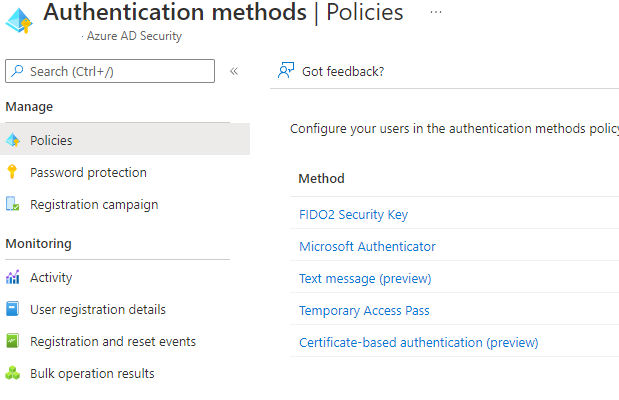Screen dimensions: 619x400
Task: Click the User registration details book icon
Action: click(x=12, y=309)
